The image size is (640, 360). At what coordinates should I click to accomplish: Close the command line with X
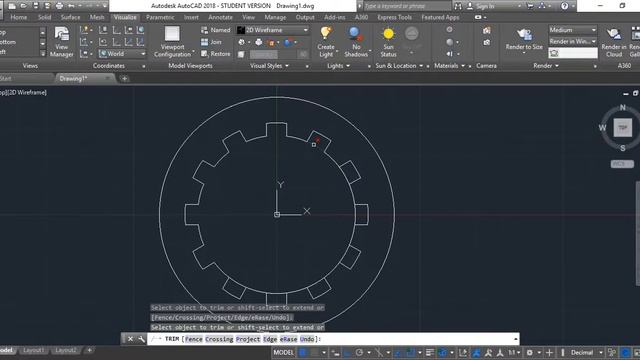click(x=130, y=339)
